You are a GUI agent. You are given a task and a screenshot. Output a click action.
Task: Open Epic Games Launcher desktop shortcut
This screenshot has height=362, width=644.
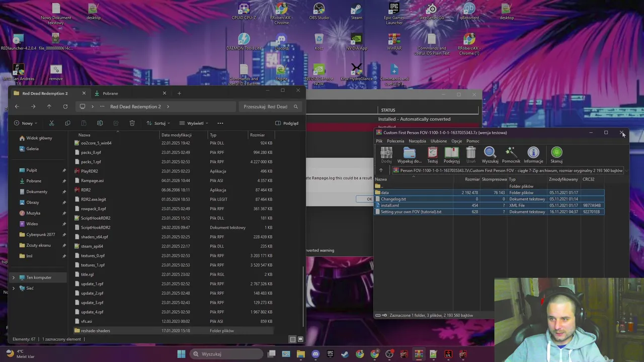tap(394, 14)
